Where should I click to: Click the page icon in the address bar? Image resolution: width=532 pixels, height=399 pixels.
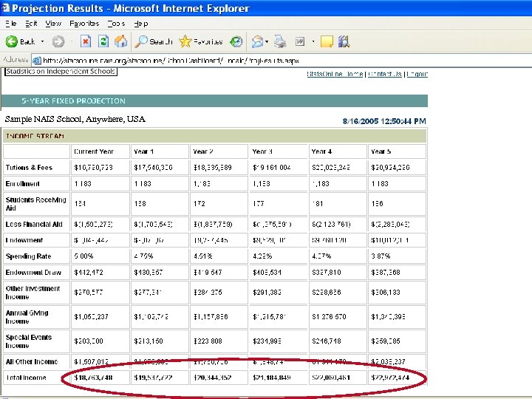point(37,61)
